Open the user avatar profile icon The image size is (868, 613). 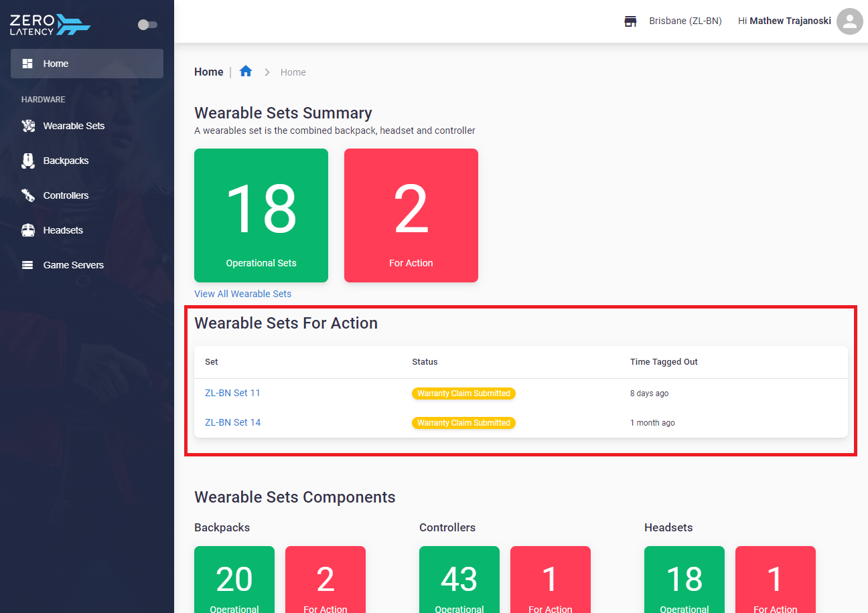(850, 21)
